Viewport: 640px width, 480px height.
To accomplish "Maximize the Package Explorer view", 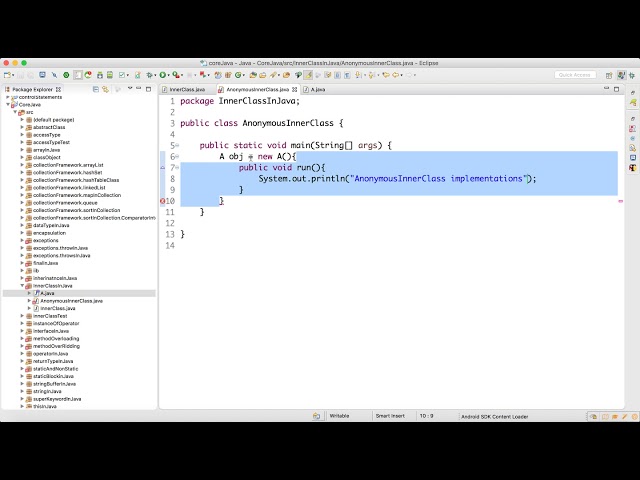I will point(149,89).
